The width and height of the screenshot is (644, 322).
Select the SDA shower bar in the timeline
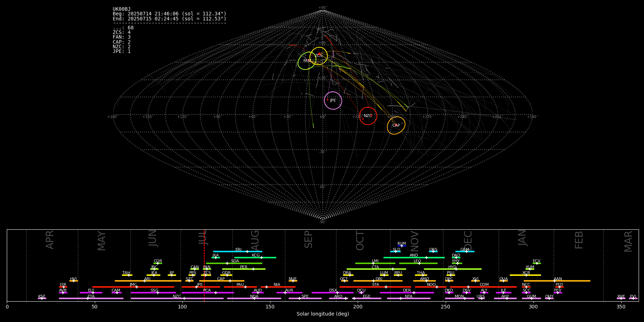click(234, 263)
